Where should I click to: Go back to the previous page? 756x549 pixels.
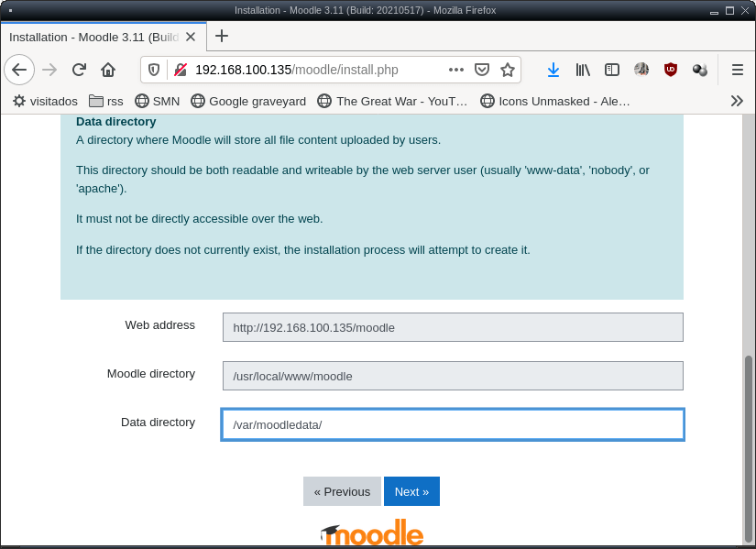coord(19,70)
